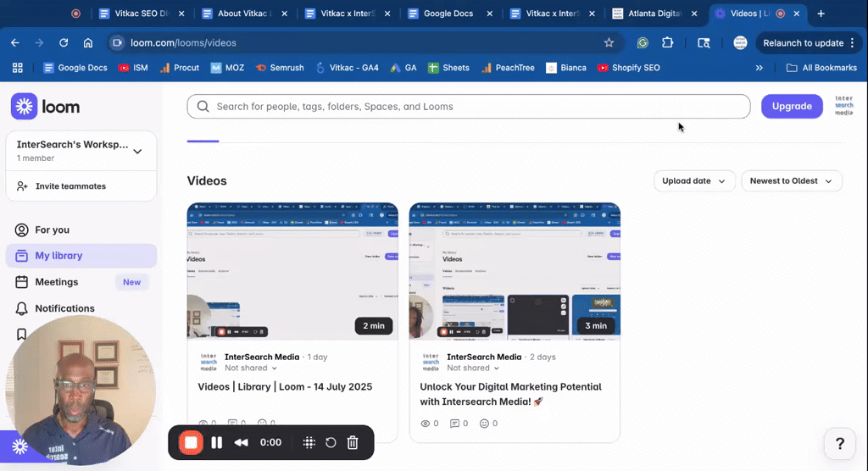Image resolution: width=868 pixels, height=471 pixels.
Task: Click the Loom search field
Action: click(468, 106)
